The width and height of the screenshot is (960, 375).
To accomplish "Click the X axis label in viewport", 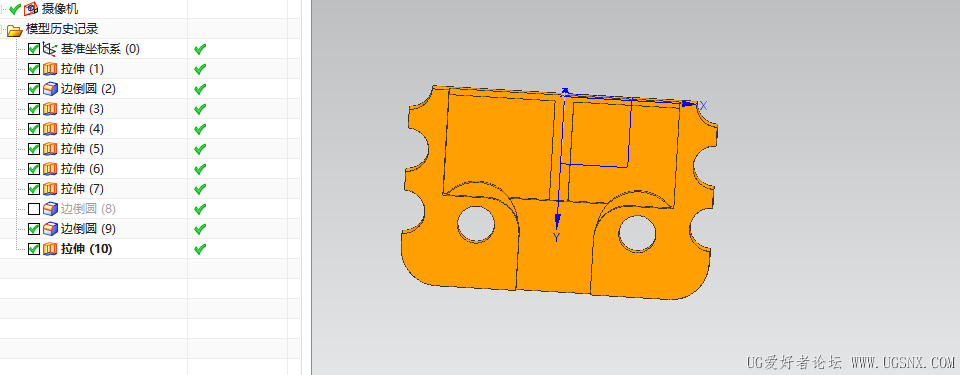I will (x=703, y=106).
